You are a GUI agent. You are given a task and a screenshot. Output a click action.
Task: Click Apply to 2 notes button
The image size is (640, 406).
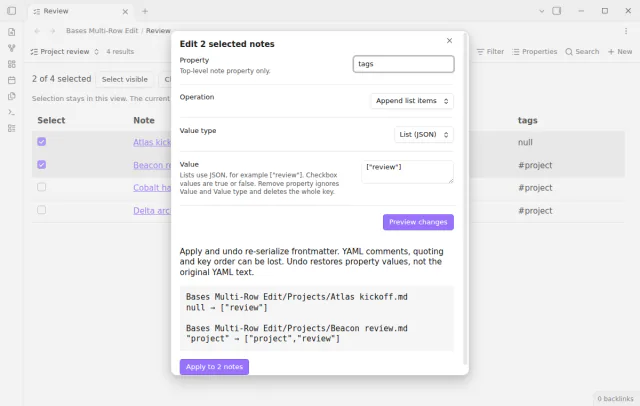click(x=214, y=367)
